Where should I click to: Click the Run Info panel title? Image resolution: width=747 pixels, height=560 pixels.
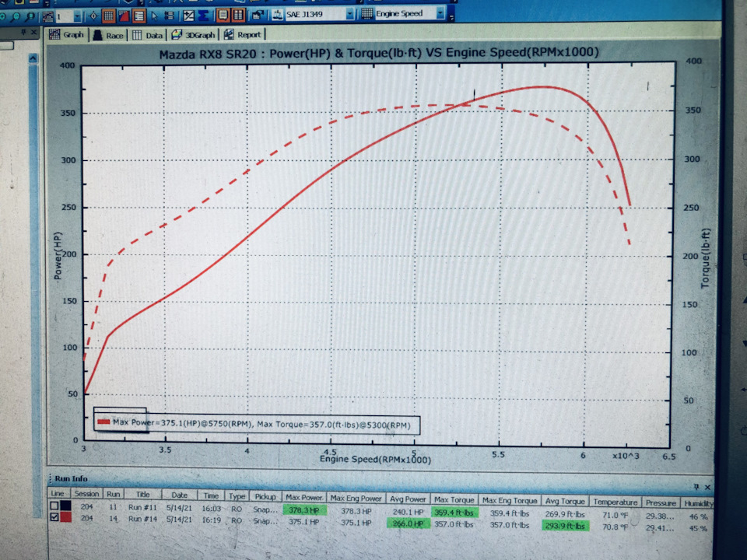pos(71,478)
